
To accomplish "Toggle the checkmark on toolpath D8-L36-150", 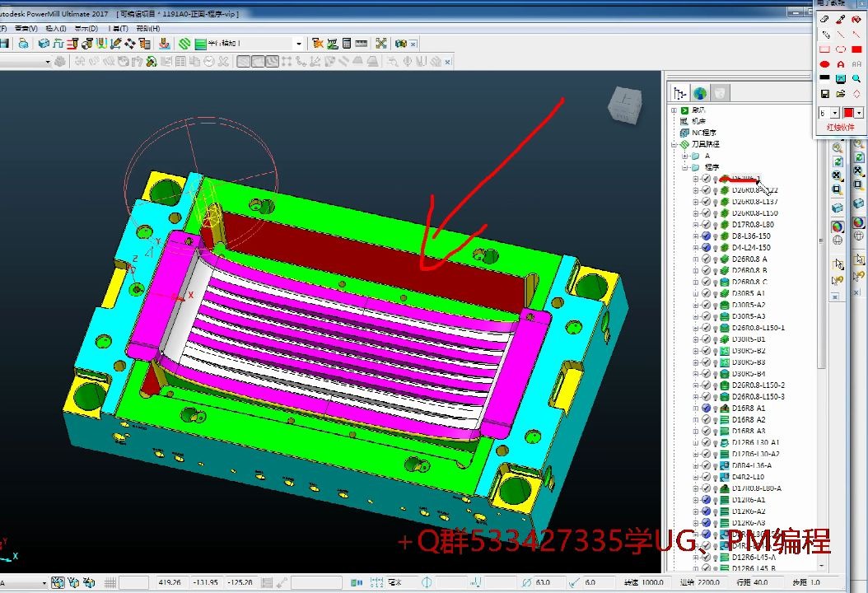I will click(x=706, y=236).
